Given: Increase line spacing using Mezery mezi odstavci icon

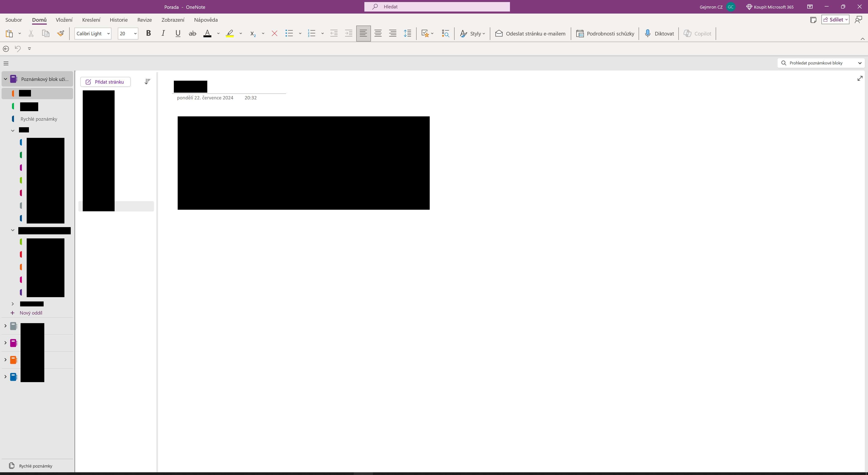Looking at the screenshot, I should (x=407, y=33).
